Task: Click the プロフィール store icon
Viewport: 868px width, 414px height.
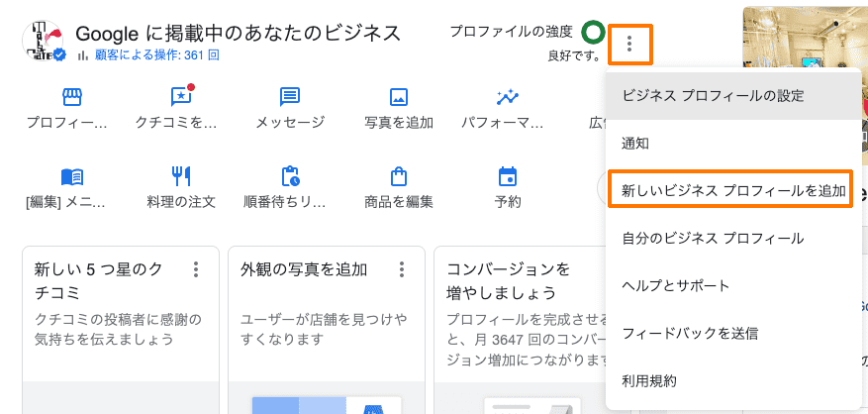Action: pyautogui.click(x=71, y=97)
